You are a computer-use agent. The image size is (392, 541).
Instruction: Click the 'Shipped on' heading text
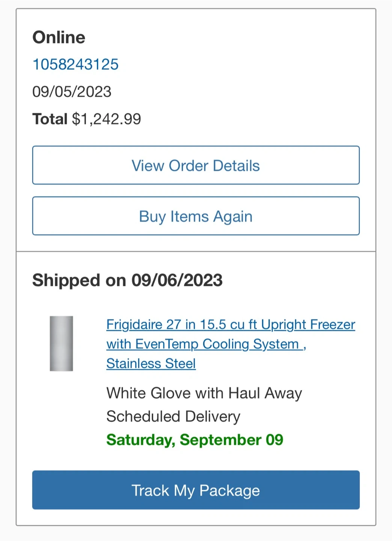79,280
